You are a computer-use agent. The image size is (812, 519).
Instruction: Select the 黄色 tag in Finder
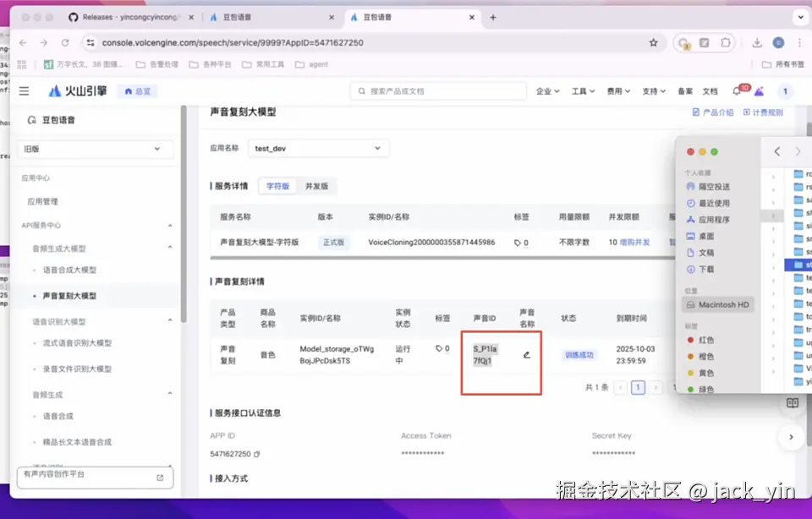pos(700,373)
